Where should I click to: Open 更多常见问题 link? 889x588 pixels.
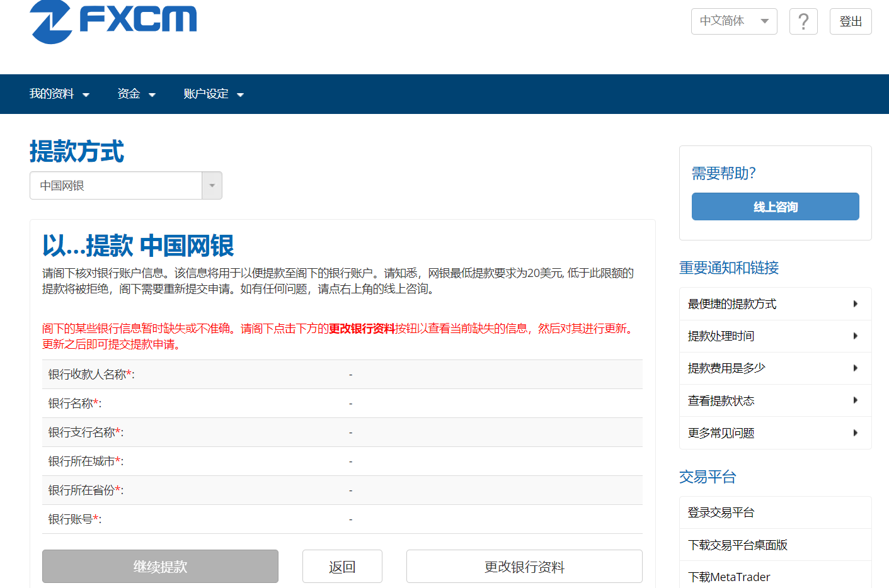pyautogui.click(x=776, y=433)
